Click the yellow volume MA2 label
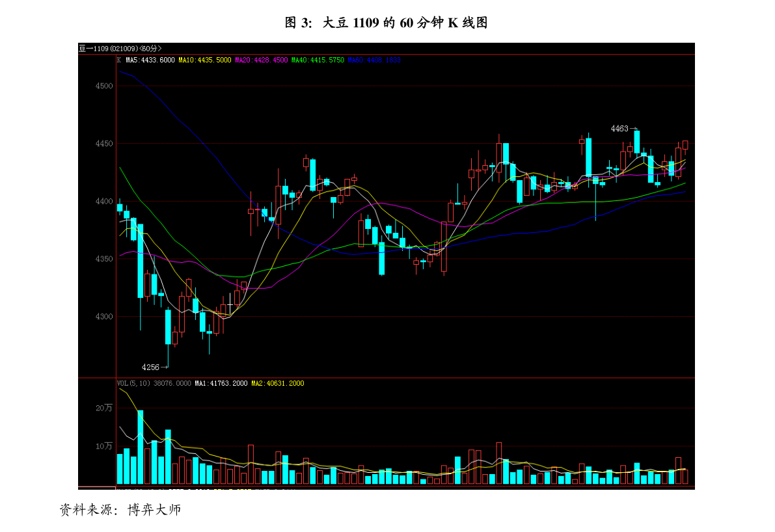775x532 pixels. click(x=277, y=384)
